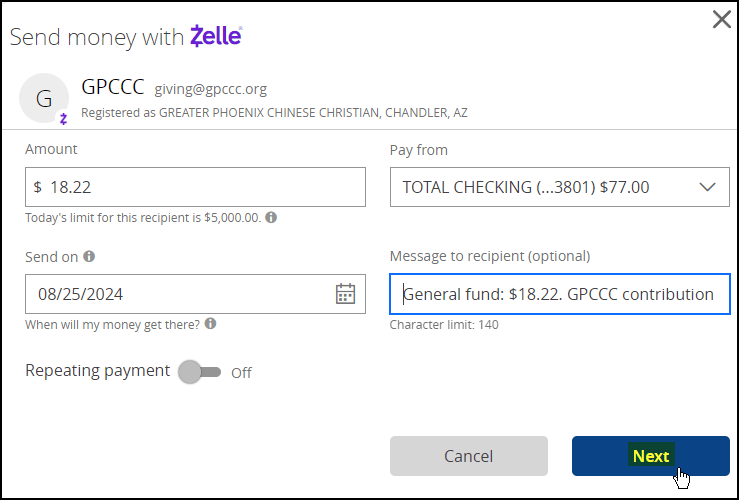Click info icon after money arrival question
Image resolution: width=739 pixels, height=500 pixels.
click(x=211, y=324)
